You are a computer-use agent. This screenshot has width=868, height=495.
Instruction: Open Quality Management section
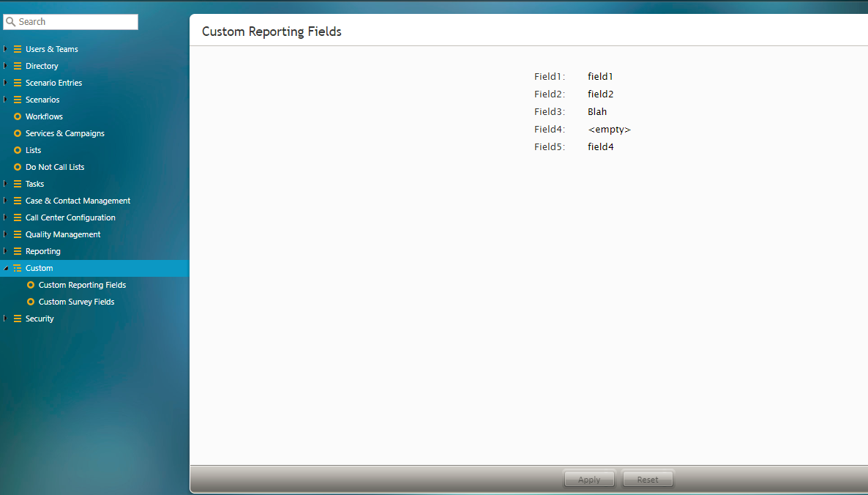(63, 234)
